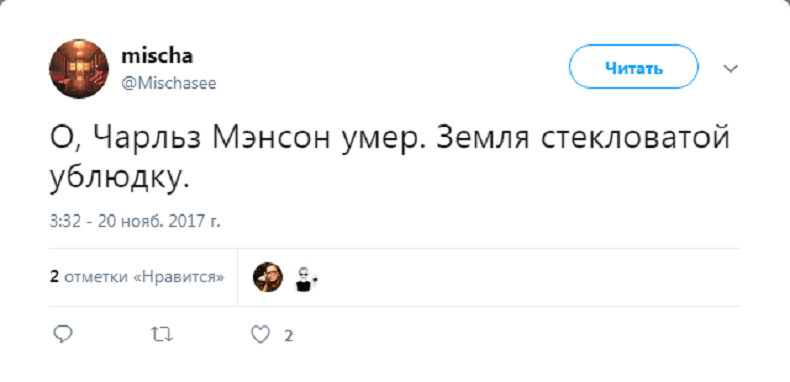Image resolution: width=790 pixels, height=382 pixels.
Task: Click the tweet text starting with О, Чарльз
Action: (389, 158)
